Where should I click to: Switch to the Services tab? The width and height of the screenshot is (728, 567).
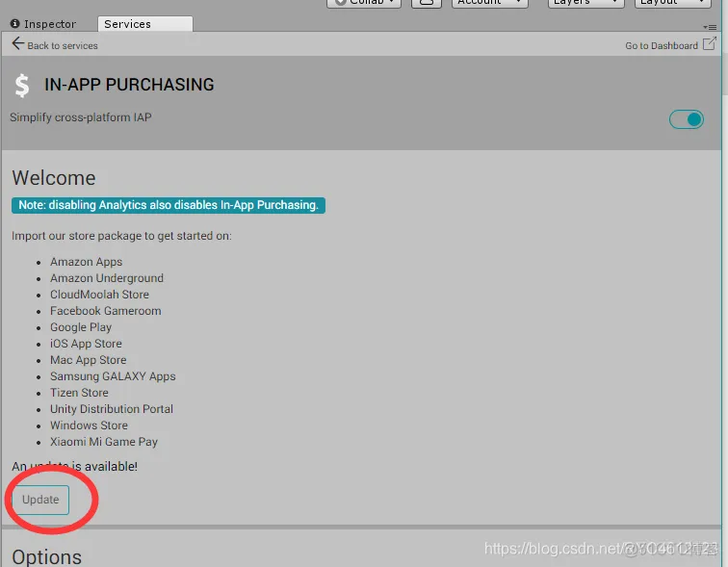coord(145,24)
